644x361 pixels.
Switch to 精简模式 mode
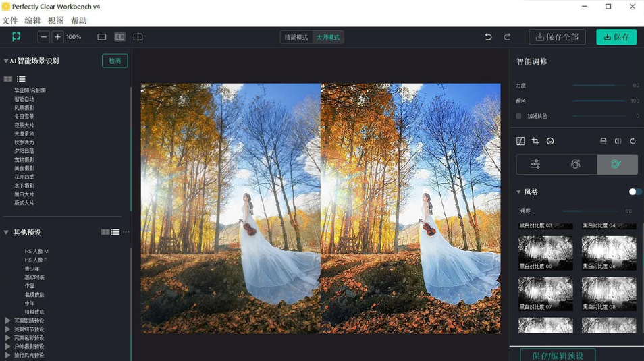coord(296,37)
